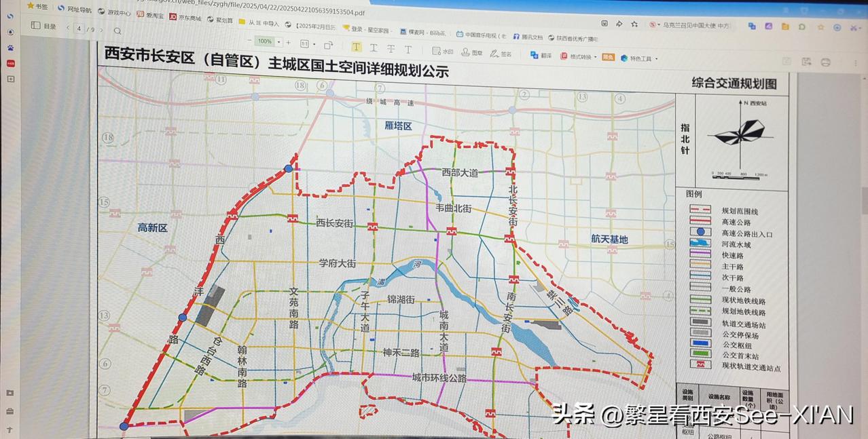Viewport: 868px width, 439px height.
Task: Open the 格式转换 format conversion dropdown
Action: [577, 56]
